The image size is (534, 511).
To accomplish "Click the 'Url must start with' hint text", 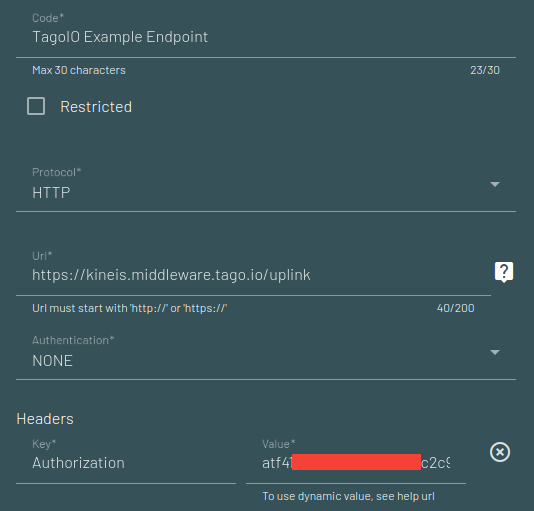I will point(129,308).
